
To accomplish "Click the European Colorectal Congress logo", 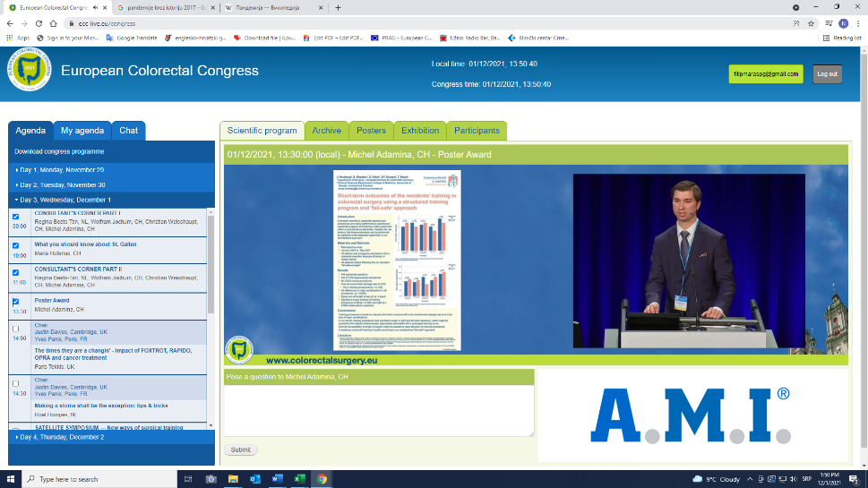I will click(30, 72).
